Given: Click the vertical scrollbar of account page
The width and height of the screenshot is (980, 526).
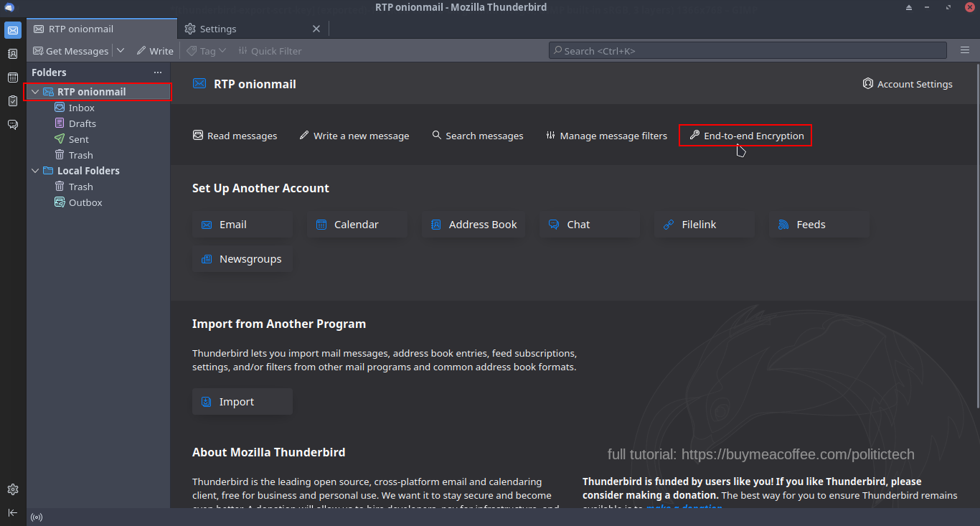Looking at the screenshot, I should (976, 237).
